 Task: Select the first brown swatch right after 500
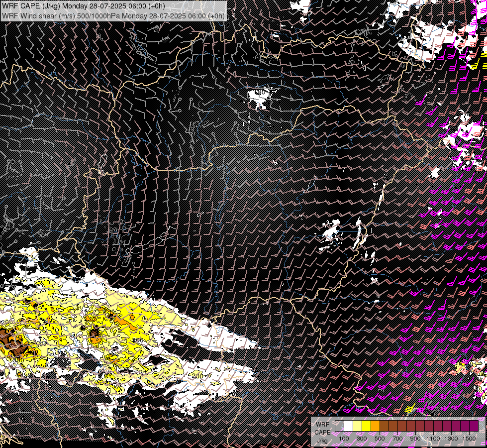[x=384, y=426]
